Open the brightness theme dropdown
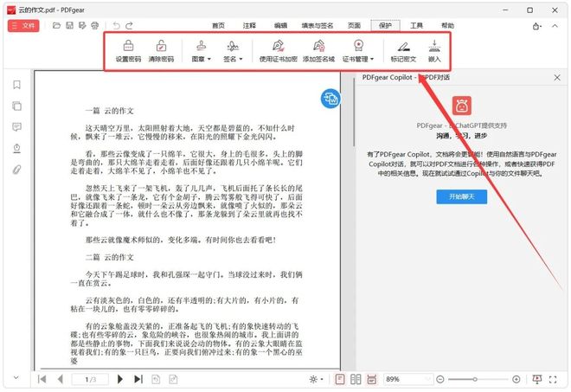The image size is (571, 392). point(316,380)
